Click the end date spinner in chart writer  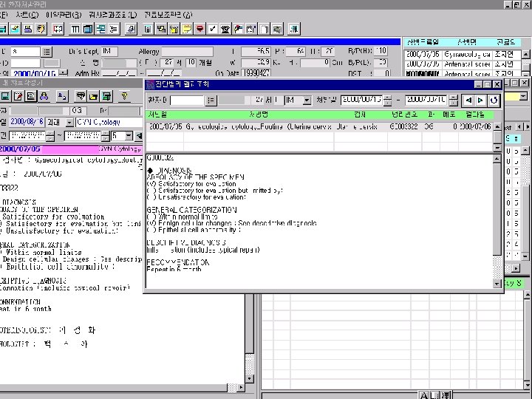[x=105, y=136]
